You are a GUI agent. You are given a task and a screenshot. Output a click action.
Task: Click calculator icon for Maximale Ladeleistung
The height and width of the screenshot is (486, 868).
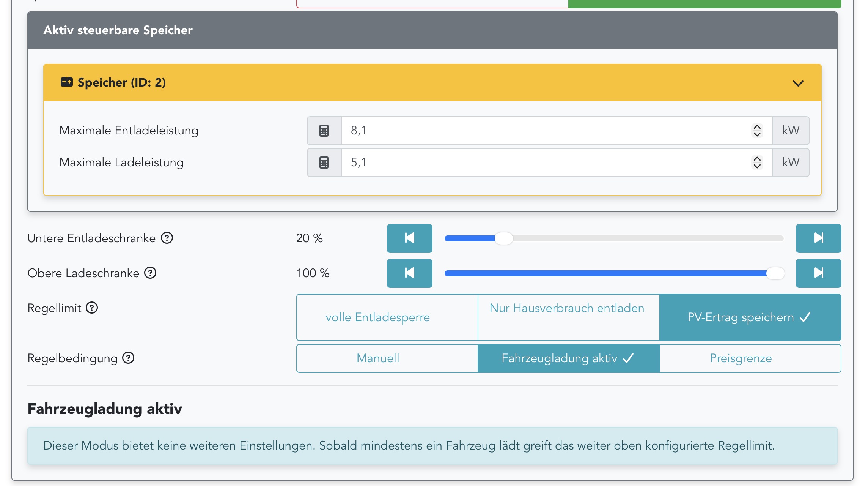click(x=324, y=163)
